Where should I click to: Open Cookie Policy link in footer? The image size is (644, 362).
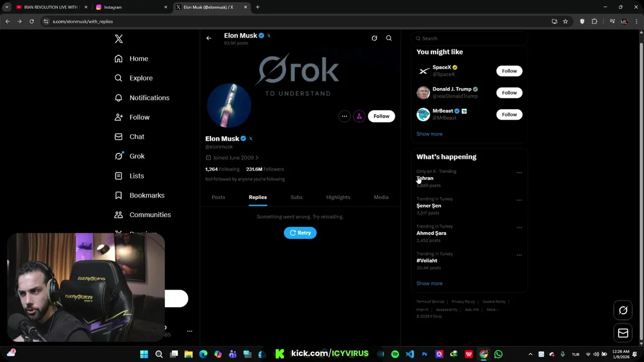click(x=494, y=302)
